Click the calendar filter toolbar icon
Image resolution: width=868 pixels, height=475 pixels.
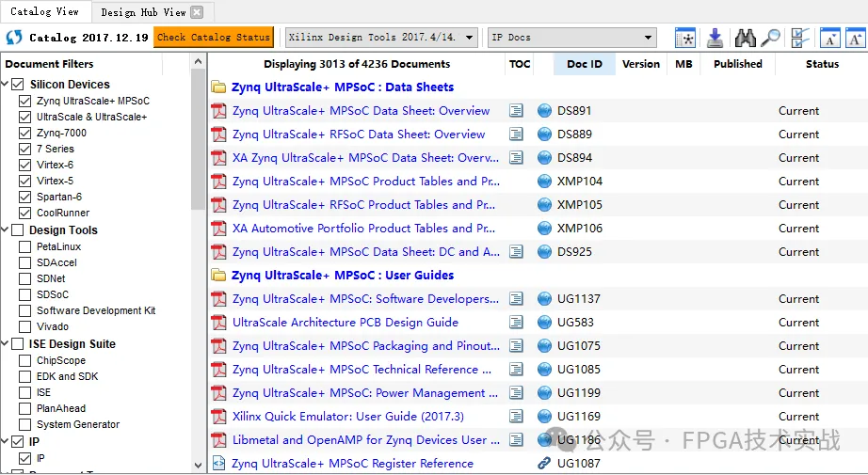tap(685, 38)
